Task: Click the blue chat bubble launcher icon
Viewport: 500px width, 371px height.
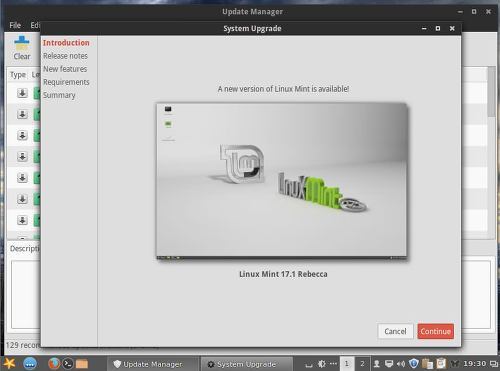Action: point(30,364)
